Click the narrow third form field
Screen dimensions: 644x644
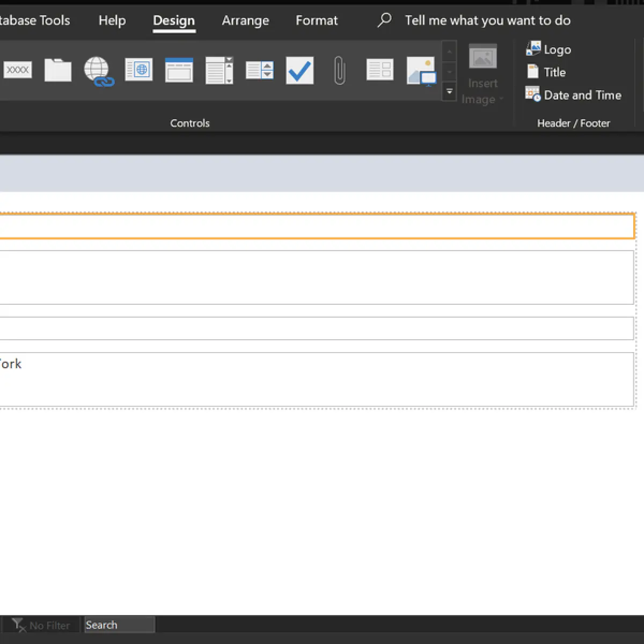click(x=317, y=328)
